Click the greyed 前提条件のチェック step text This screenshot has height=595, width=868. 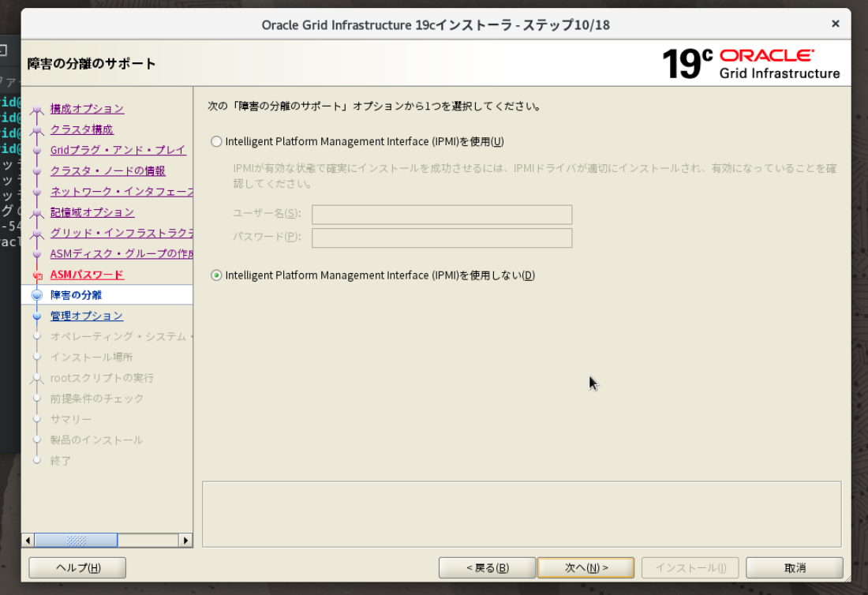pos(97,399)
